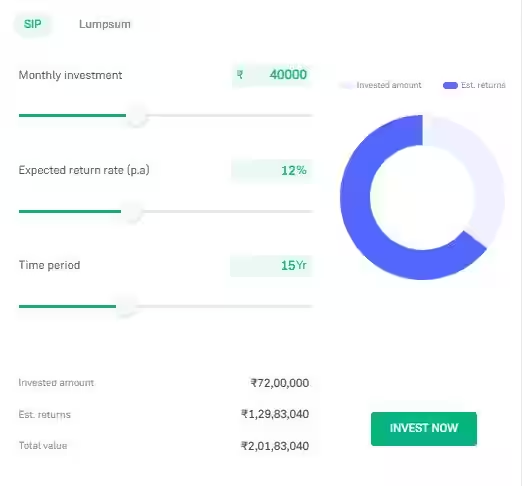Click the Time period 15Yr field
The height and width of the screenshot is (486, 523).
[x=271, y=266]
